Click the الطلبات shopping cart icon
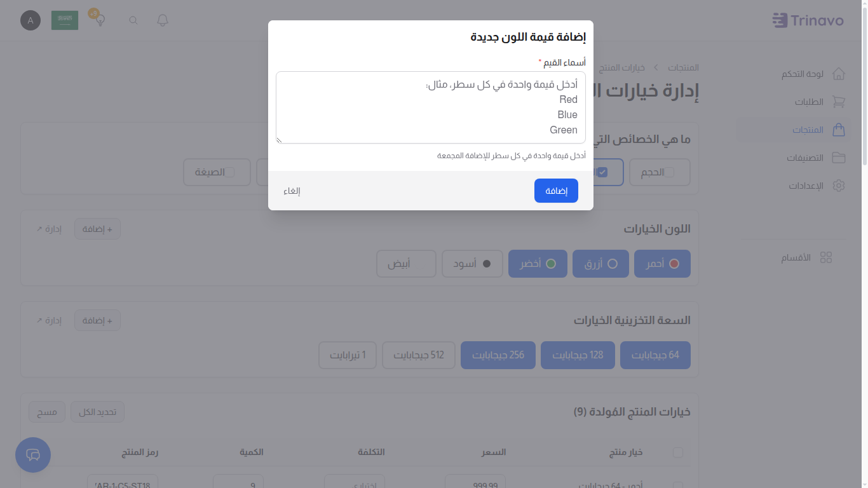The width and height of the screenshot is (868, 488). [x=839, y=101]
